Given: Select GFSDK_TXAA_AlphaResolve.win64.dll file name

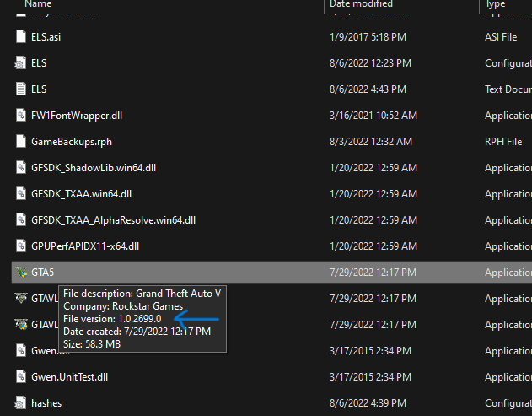Looking at the screenshot, I should coord(113,220).
